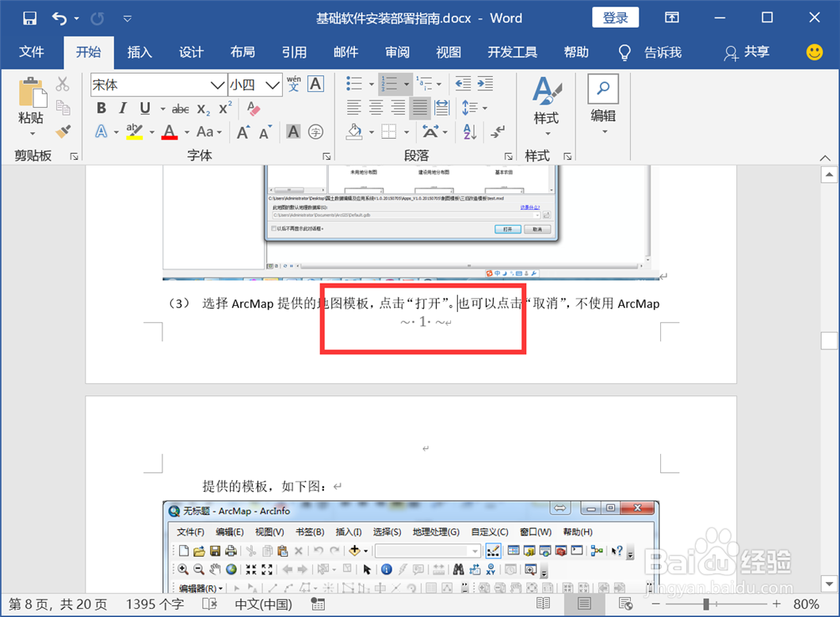Image resolution: width=840 pixels, height=617 pixels.
Task: Toggle underline formatting
Action: click(x=145, y=109)
